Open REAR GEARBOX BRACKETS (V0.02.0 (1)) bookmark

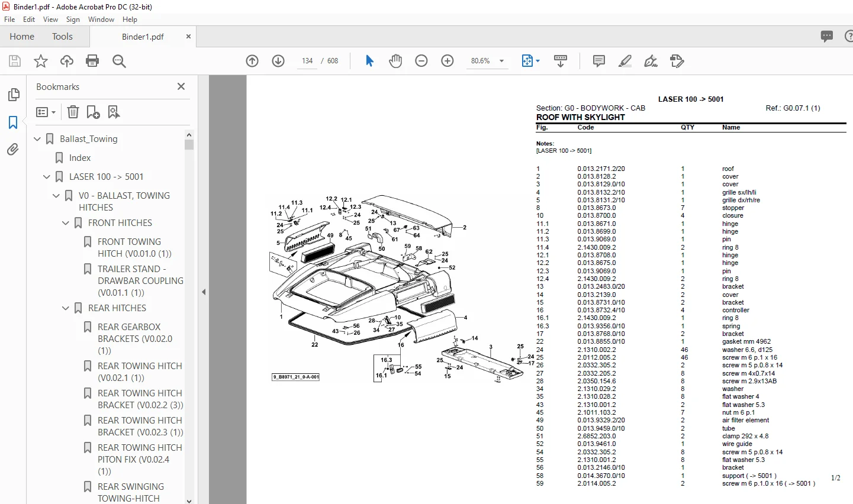135,339
